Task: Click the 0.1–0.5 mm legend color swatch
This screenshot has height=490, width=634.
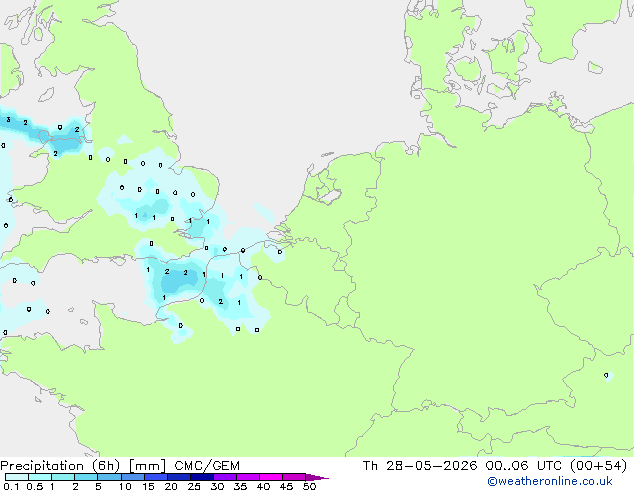Action: pyautogui.click(x=17, y=477)
